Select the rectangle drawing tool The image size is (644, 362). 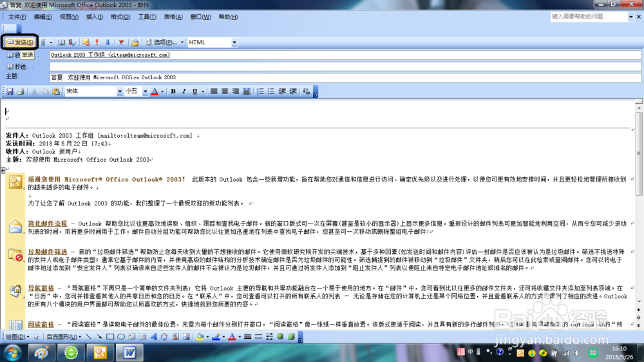coord(110,337)
